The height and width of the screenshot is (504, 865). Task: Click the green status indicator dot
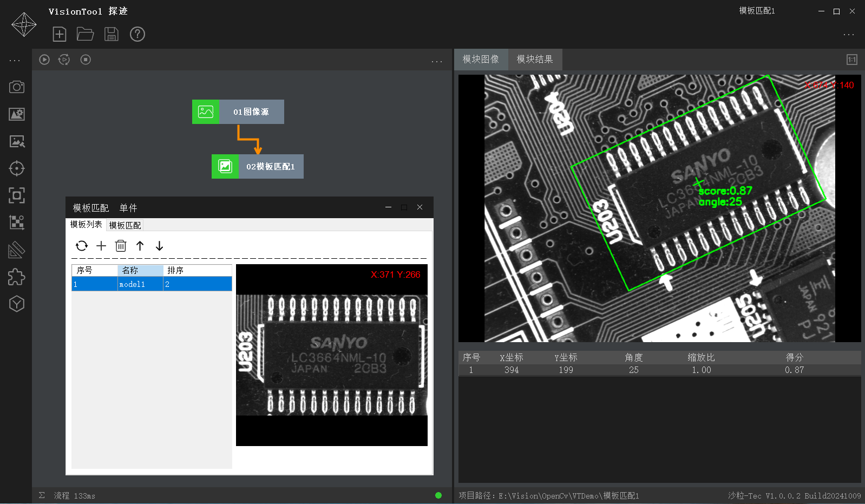(x=438, y=495)
